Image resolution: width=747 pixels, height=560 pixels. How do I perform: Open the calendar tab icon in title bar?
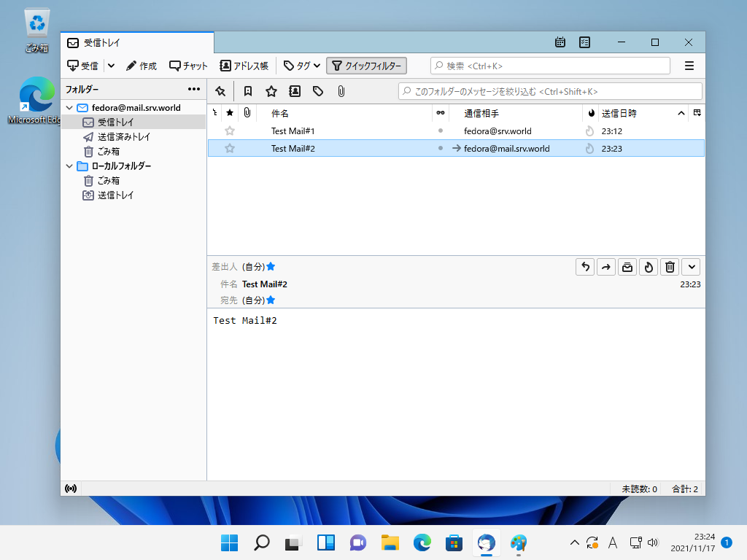tap(560, 42)
